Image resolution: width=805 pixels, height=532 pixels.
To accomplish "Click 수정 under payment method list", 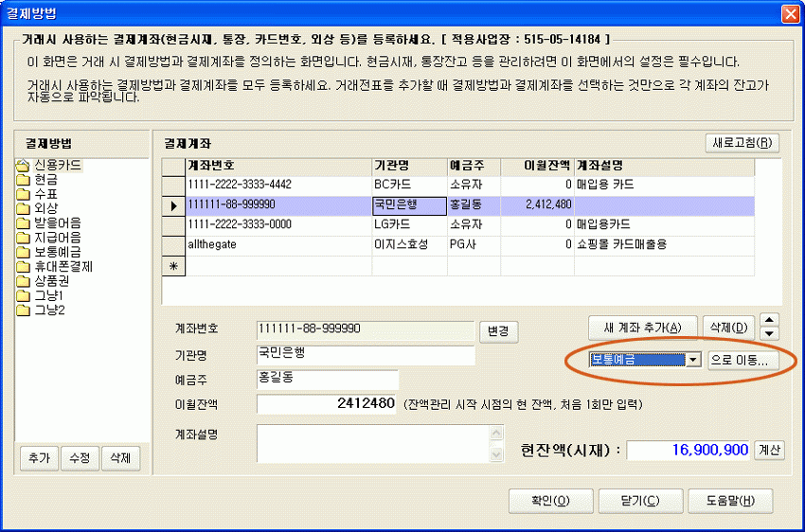I will (80, 457).
